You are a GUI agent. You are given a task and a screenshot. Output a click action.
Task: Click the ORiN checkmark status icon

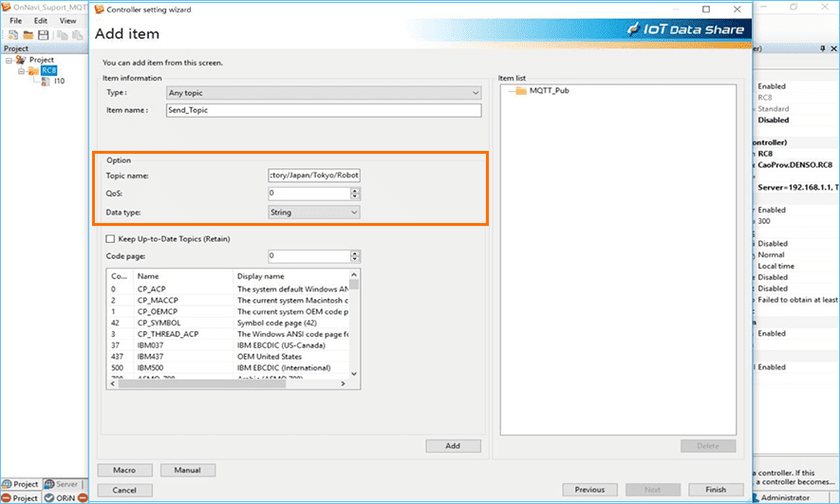pyautogui.click(x=49, y=497)
